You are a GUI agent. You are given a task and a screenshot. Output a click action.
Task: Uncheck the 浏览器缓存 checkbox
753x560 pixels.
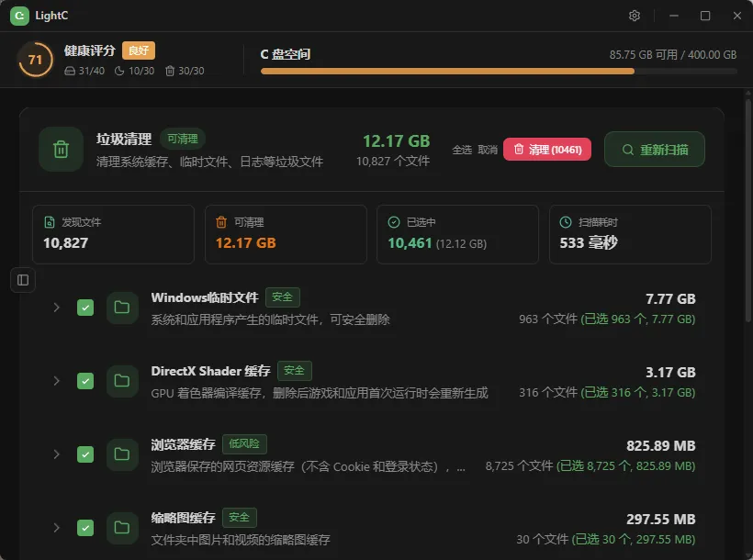tap(85, 454)
